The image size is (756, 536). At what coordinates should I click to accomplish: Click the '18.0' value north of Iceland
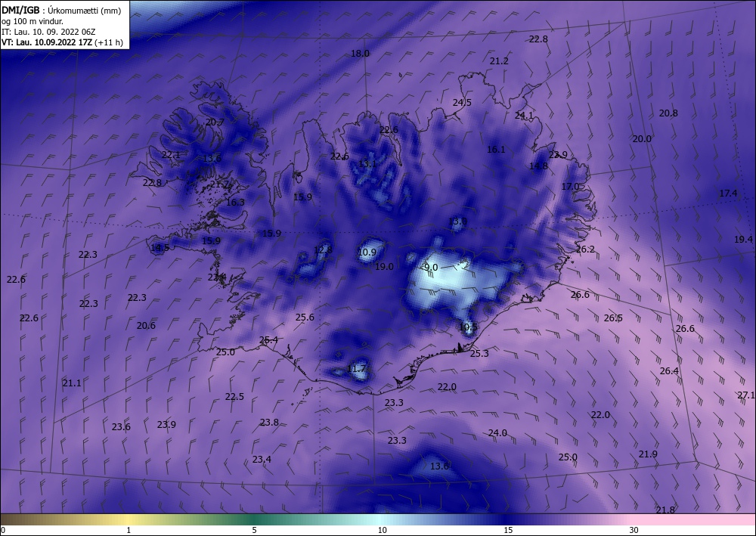pyautogui.click(x=360, y=54)
